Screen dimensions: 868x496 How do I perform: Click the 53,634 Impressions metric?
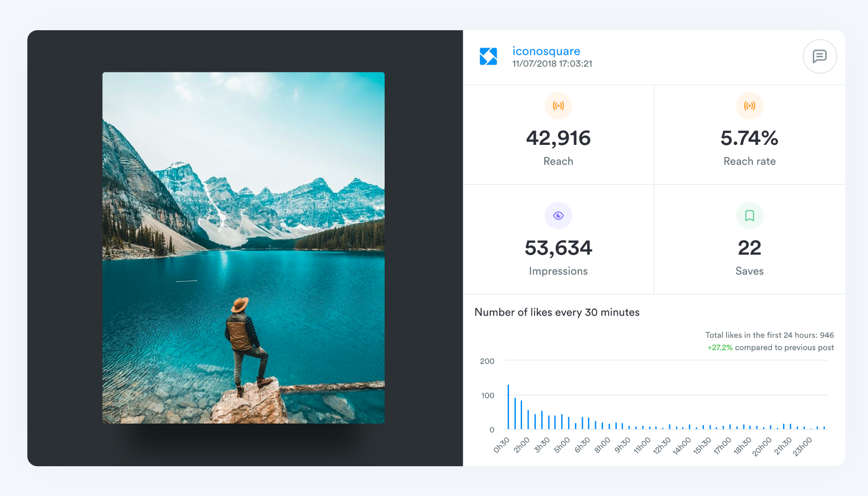click(559, 248)
